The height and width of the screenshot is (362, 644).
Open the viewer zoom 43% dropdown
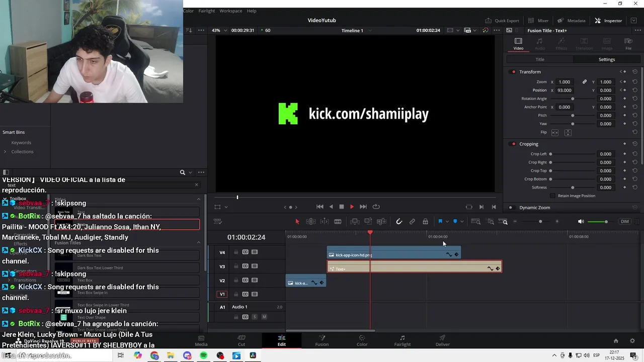[x=219, y=30]
